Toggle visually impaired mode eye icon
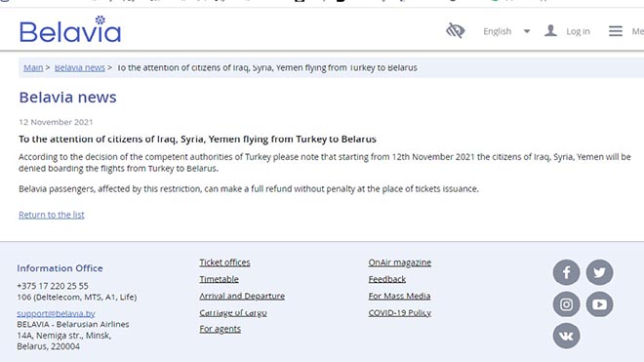The width and height of the screenshot is (644, 362). (455, 31)
